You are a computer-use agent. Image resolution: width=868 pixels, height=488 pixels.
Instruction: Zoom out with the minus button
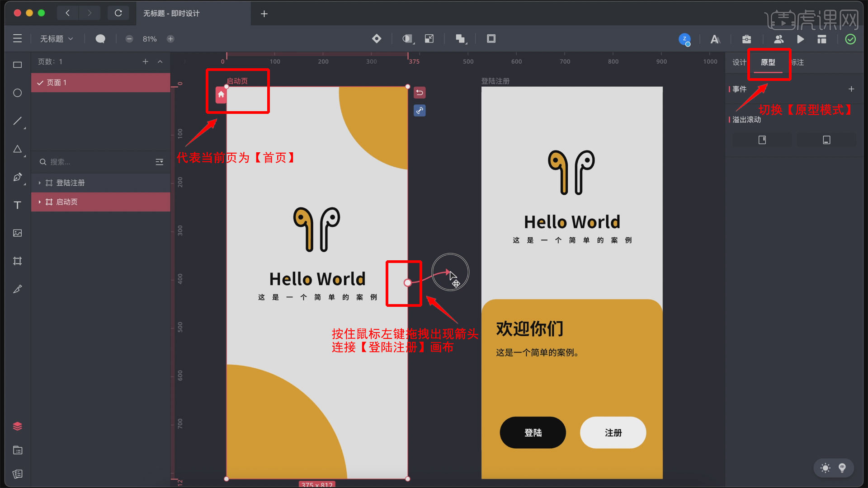pos(129,39)
